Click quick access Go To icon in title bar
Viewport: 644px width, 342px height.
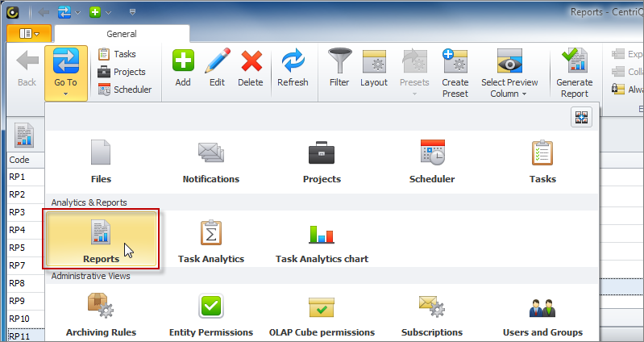coord(64,12)
